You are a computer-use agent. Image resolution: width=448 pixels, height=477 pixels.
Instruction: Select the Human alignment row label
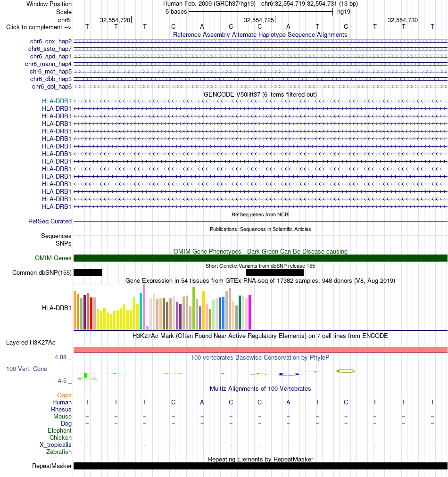click(62, 403)
